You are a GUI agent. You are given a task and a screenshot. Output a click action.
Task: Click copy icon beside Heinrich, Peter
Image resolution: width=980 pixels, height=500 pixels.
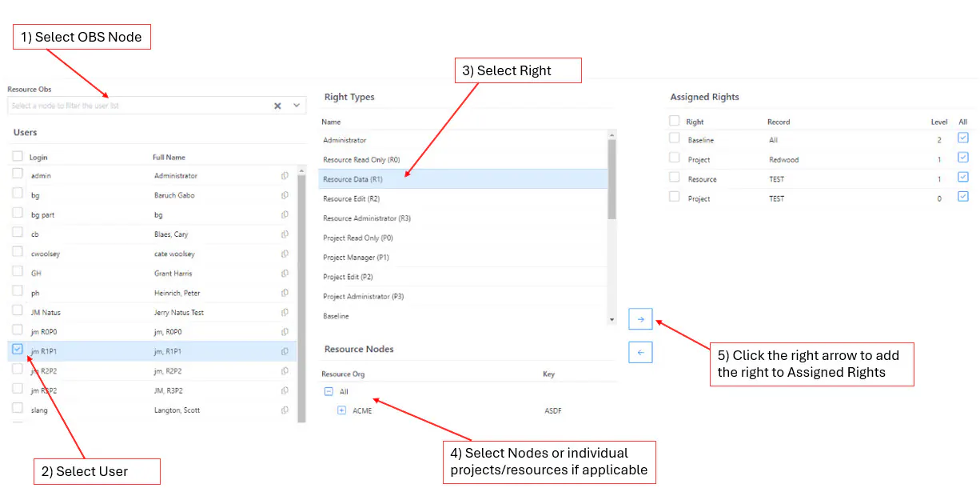coord(285,293)
